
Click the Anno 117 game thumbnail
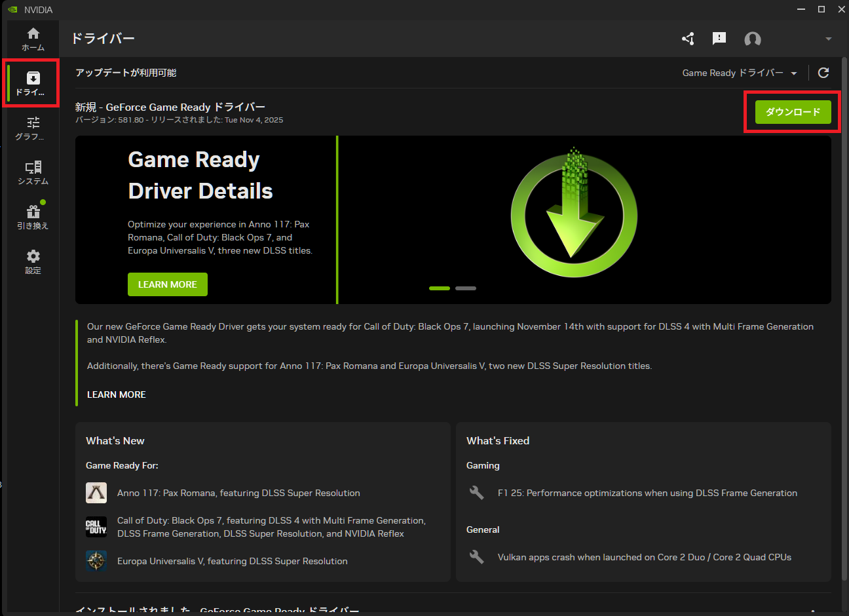pyautogui.click(x=96, y=493)
